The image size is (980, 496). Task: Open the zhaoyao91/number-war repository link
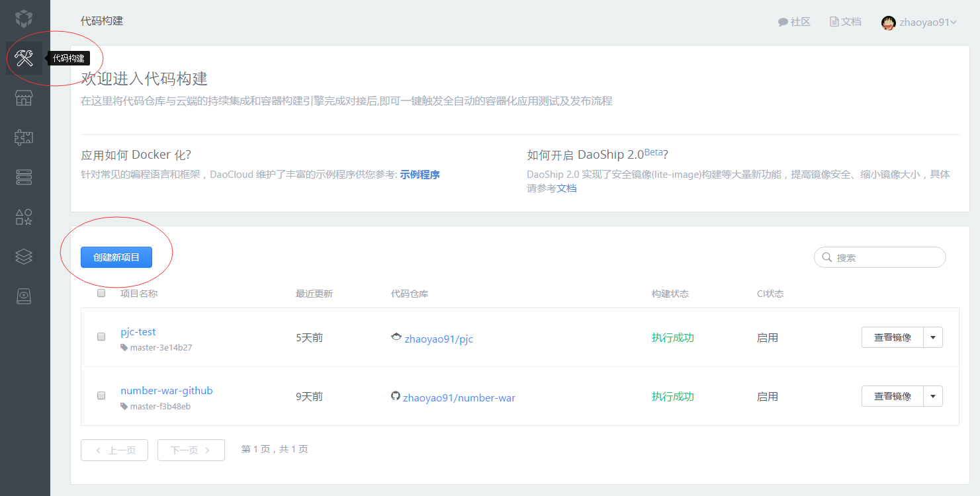(x=459, y=398)
